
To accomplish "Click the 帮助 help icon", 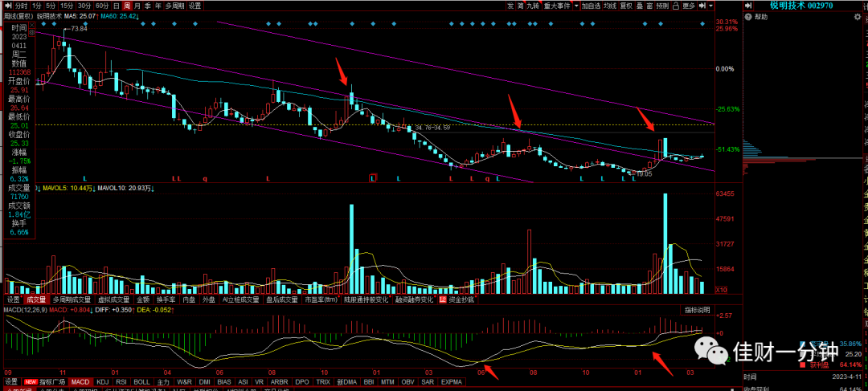I will pos(748,17).
